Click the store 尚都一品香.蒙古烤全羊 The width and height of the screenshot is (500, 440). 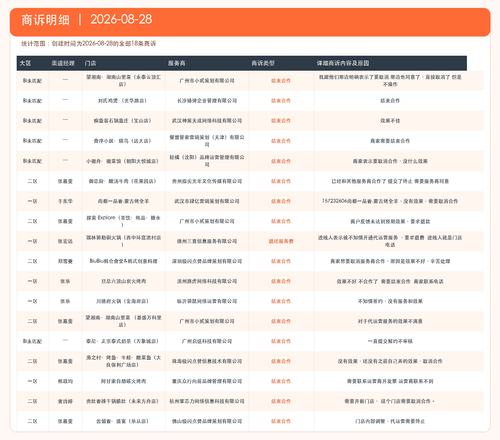[x=123, y=201]
